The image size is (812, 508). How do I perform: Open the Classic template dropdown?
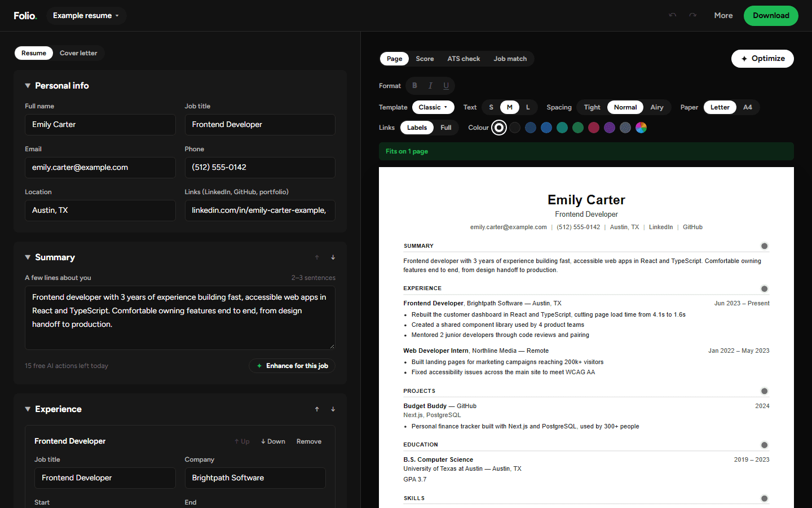pyautogui.click(x=433, y=107)
